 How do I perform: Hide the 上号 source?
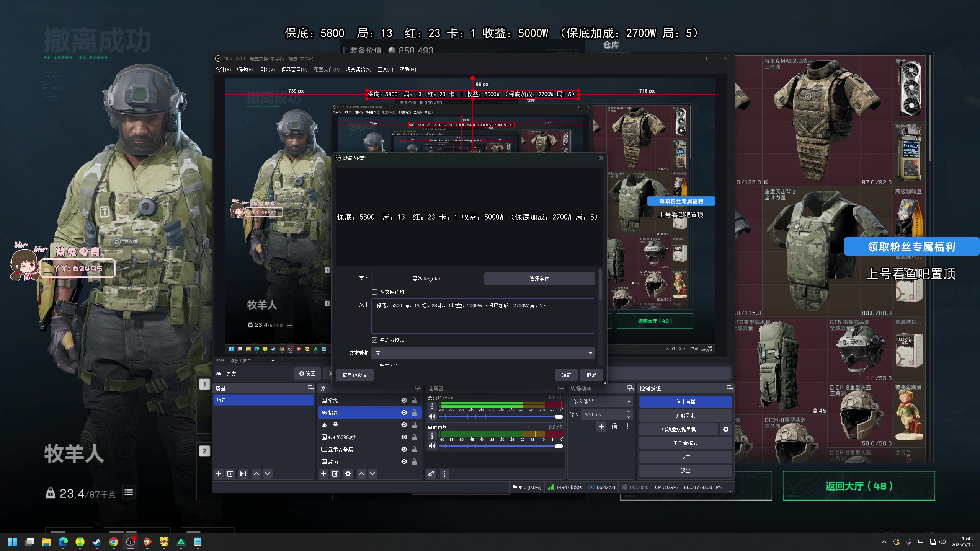[x=404, y=425]
